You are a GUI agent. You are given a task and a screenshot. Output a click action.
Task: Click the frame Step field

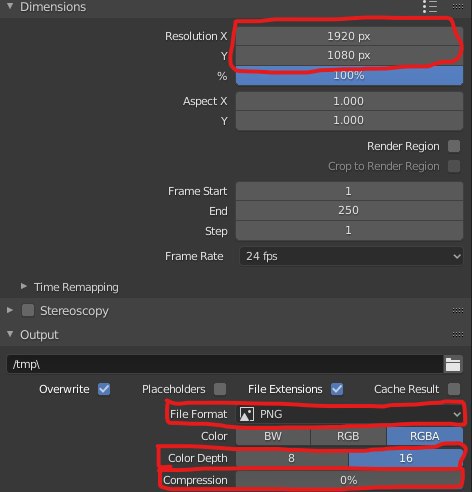(349, 230)
